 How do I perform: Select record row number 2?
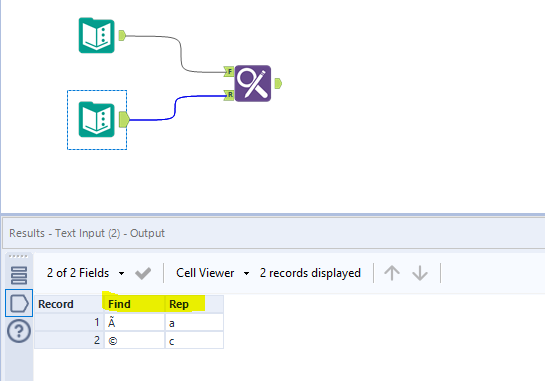pyautogui.click(x=69, y=340)
